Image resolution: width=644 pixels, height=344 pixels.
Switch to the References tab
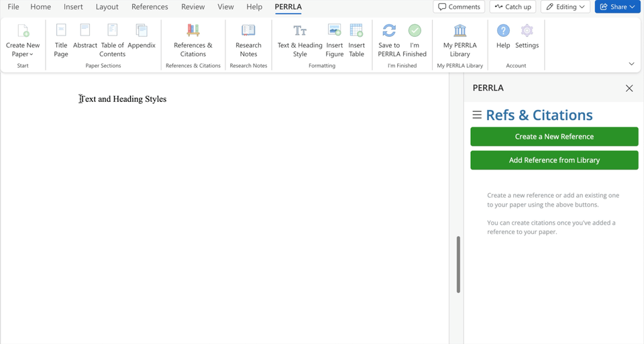coord(150,7)
